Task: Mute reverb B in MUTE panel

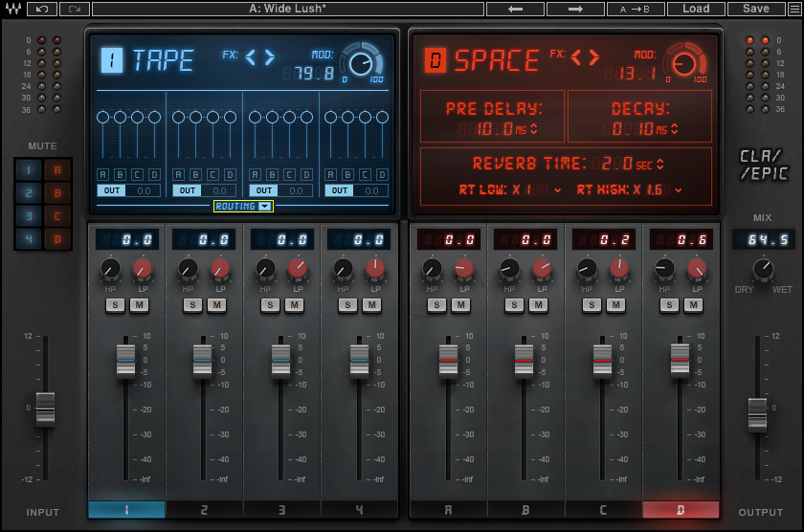Action: pos(57,193)
